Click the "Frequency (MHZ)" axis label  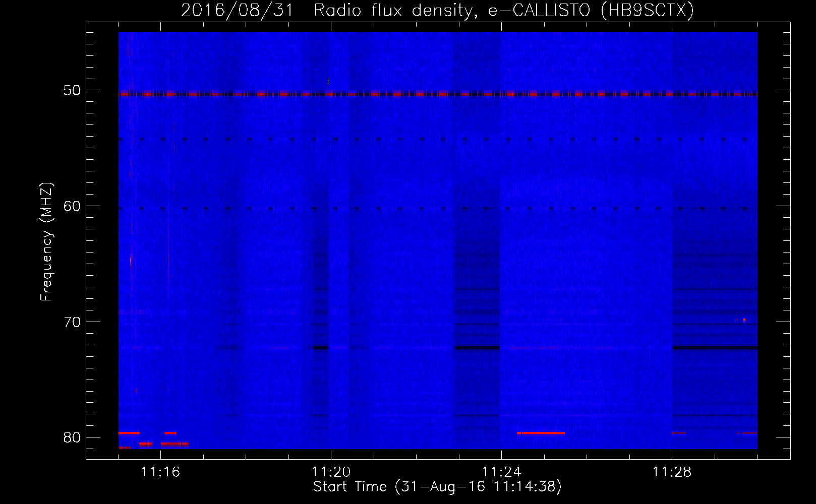click(x=46, y=242)
